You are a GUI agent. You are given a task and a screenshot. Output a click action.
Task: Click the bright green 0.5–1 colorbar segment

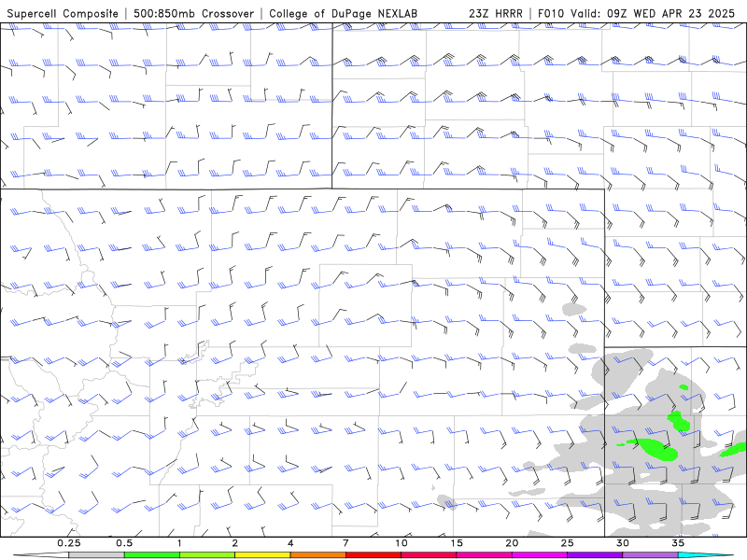[x=151, y=555]
